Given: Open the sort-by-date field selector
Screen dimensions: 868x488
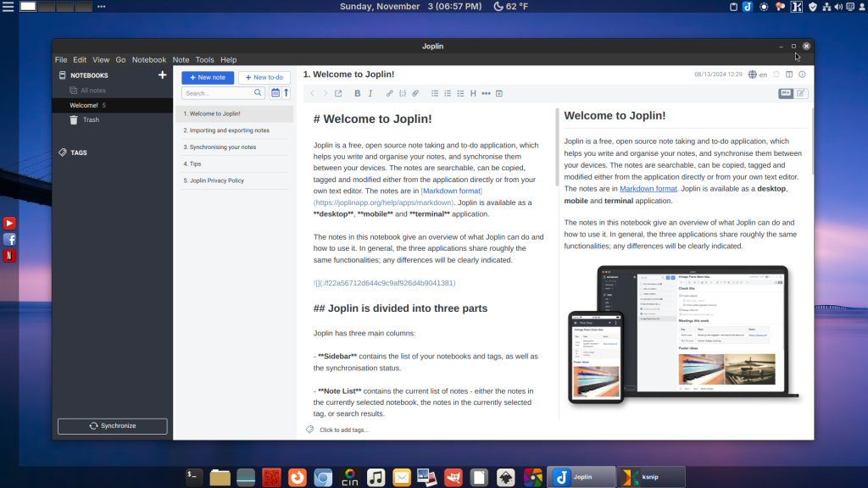Looking at the screenshot, I should coord(275,93).
